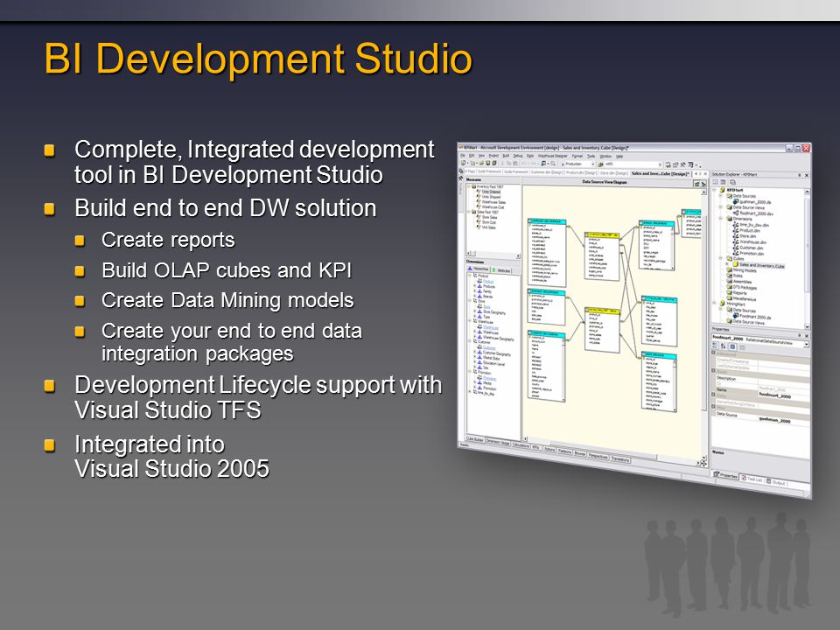Open the Partitions tab

click(564, 451)
